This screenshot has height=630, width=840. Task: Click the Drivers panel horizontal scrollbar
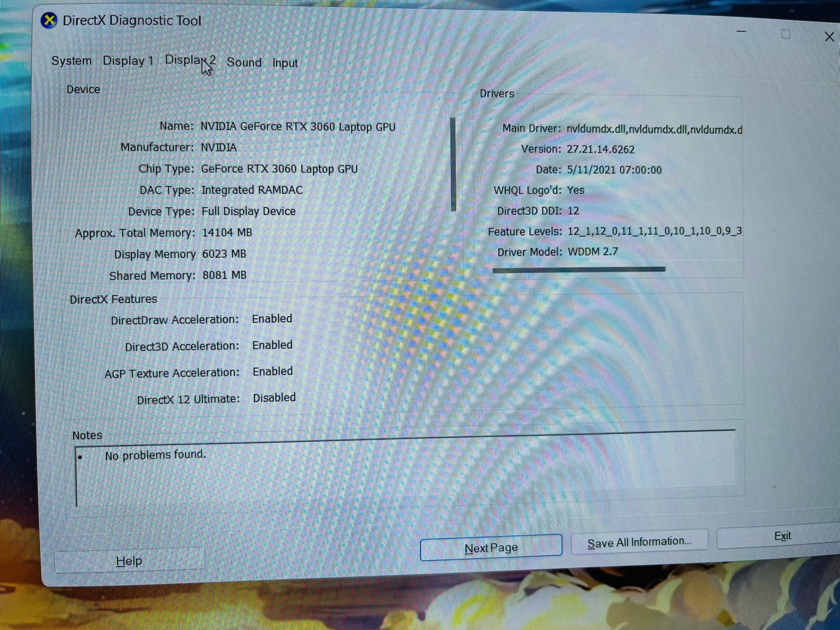coord(579,270)
